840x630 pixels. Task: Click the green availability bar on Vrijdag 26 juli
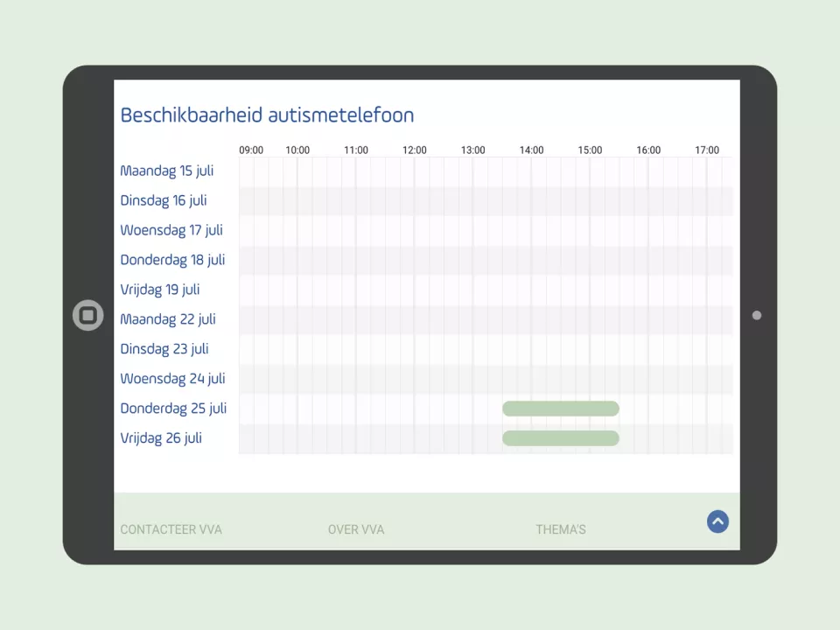pos(561,438)
